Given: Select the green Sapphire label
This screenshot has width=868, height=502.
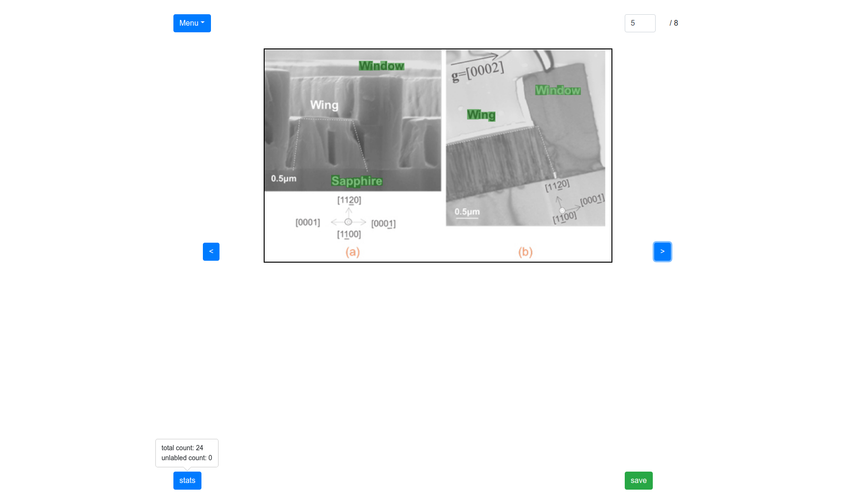Looking at the screenshot, I should coord(357,181).
